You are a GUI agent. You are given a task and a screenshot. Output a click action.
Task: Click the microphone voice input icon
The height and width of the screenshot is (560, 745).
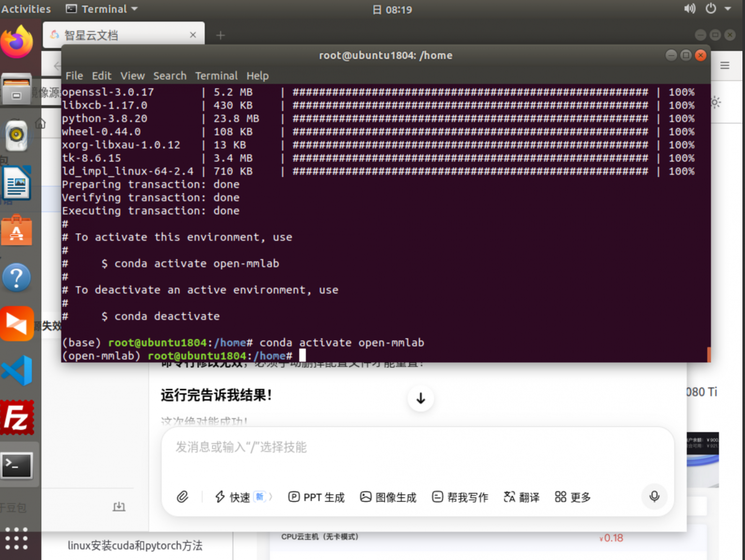(654, 496)
